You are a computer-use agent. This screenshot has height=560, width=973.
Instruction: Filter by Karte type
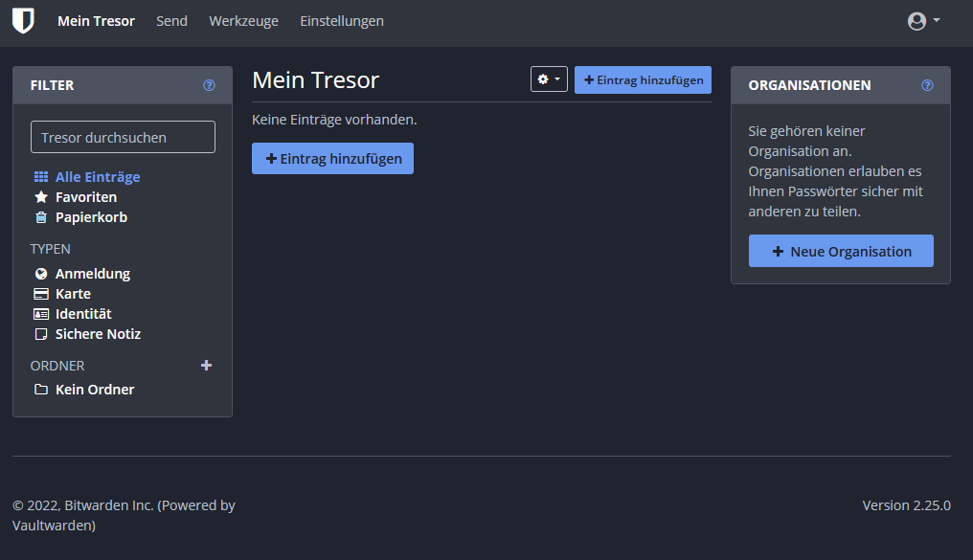click(73, 294)
